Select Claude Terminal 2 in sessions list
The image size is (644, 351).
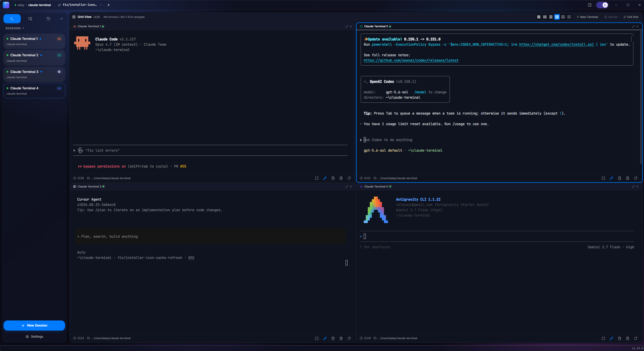pos(34,58)
